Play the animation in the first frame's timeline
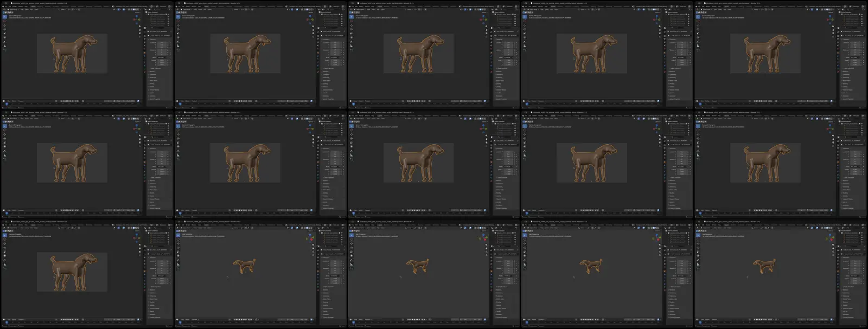Image resolution: width=868 pixels, height=329 pixels. click(x=68, y=101)
